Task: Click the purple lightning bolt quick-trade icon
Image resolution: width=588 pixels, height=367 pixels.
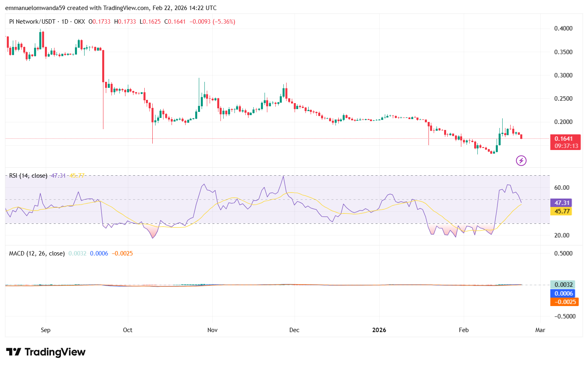Action: (x=521, y=160)
